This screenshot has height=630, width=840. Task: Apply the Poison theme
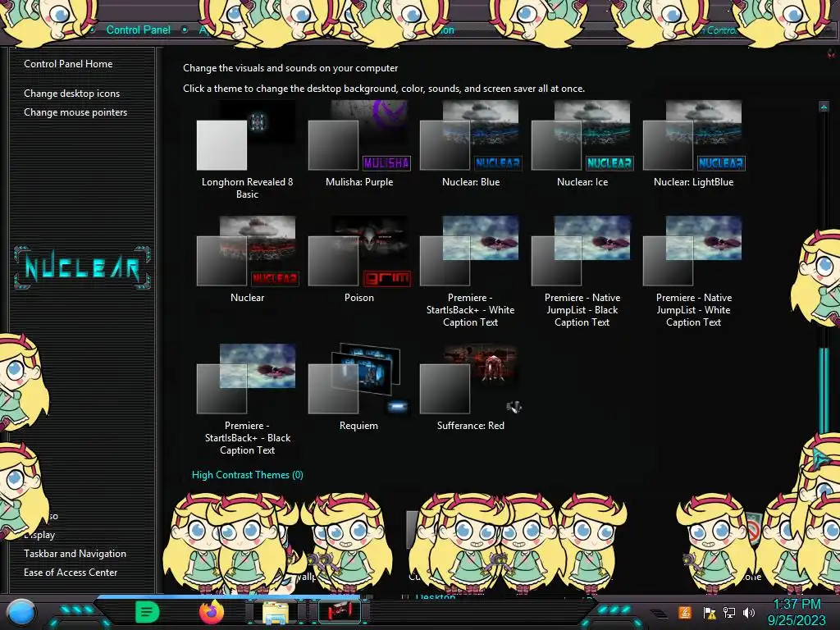pos(359,260)
